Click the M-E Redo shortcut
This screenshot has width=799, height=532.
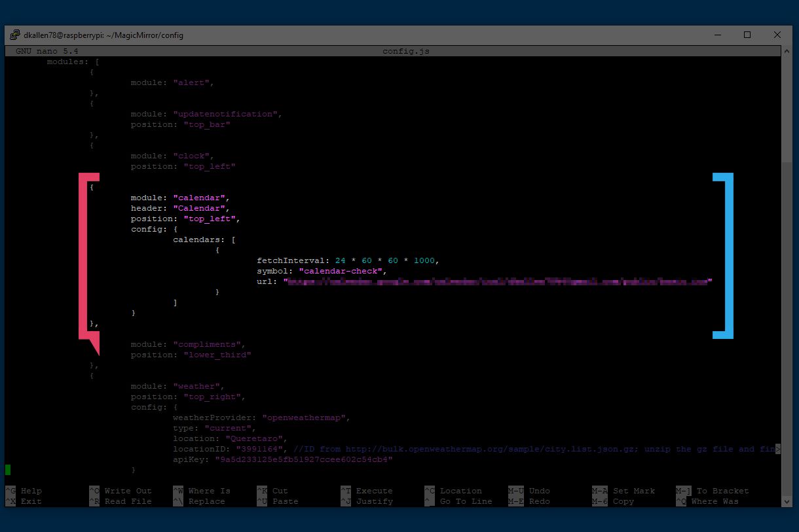point(529,501)
